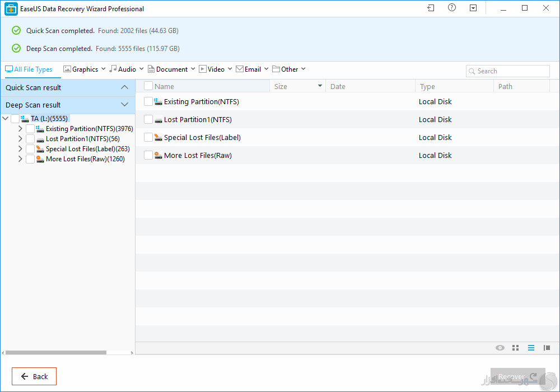
Task: Click the search magnifier icon
Action: (x=472, y=71)
